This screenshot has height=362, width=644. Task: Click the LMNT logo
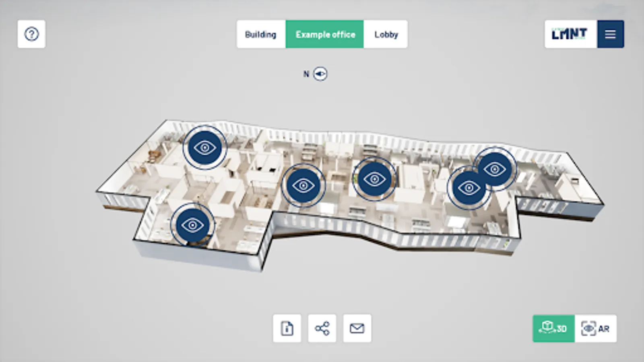coord(571,34)
